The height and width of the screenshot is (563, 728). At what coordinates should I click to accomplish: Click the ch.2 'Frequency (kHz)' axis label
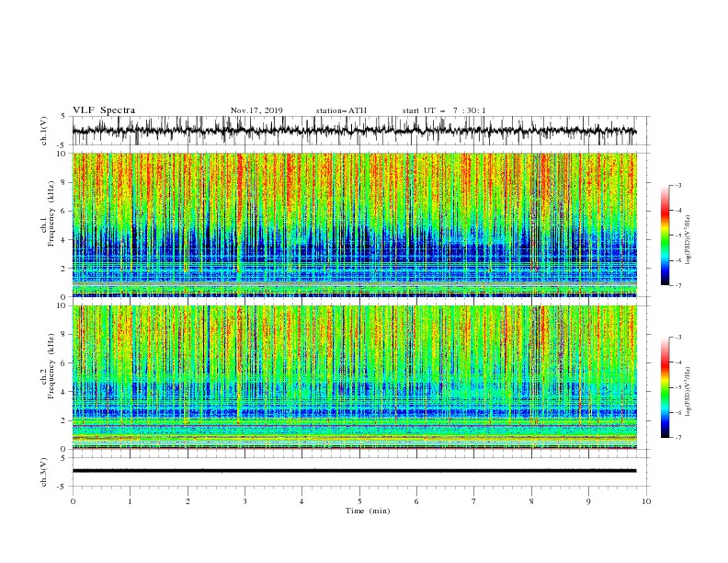coord(51,365)
